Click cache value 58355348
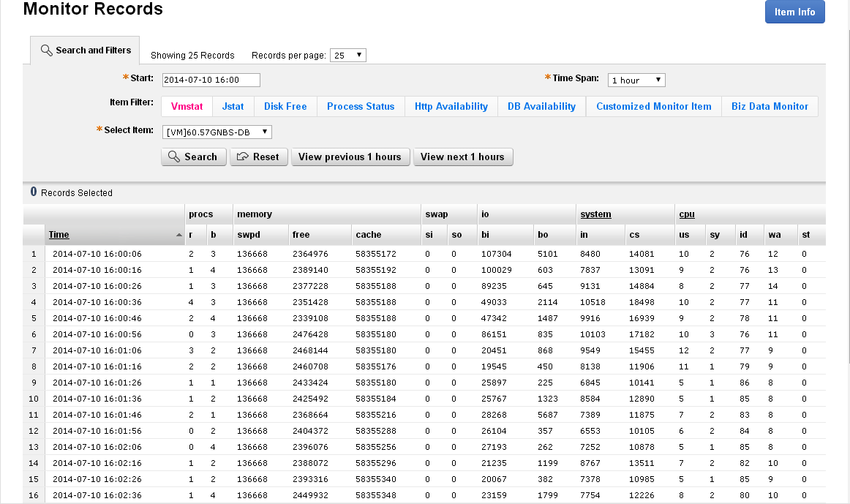The image size is (850, 504). point(376,495)
